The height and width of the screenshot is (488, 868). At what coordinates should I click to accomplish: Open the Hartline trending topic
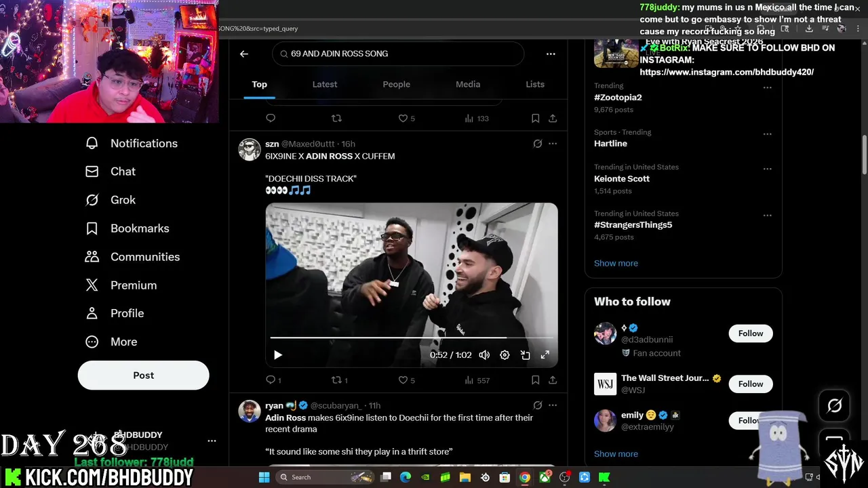click(610, 144)
